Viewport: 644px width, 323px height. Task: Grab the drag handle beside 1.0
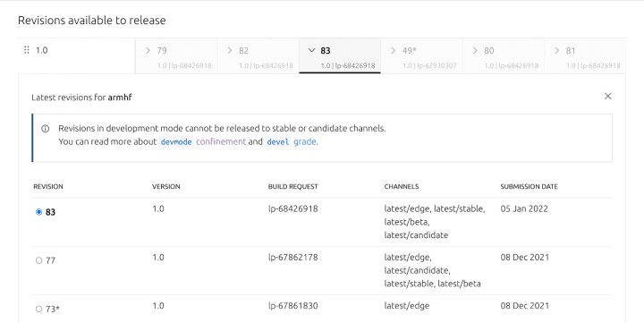(27, 50)
